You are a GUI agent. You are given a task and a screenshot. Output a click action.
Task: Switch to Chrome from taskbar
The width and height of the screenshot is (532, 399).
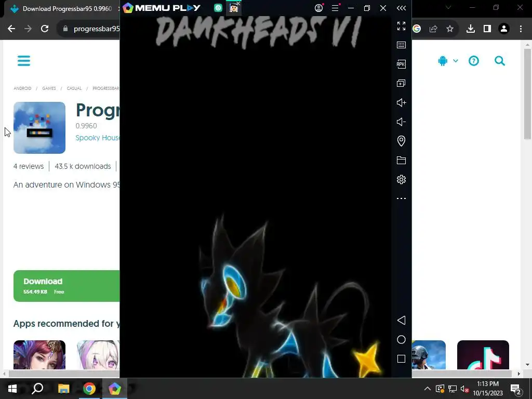point(89,389)
